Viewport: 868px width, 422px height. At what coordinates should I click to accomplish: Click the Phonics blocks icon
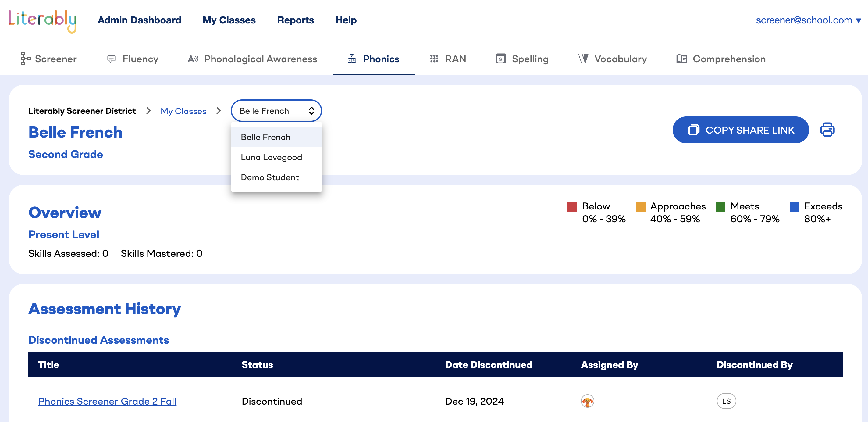[352, 58]
